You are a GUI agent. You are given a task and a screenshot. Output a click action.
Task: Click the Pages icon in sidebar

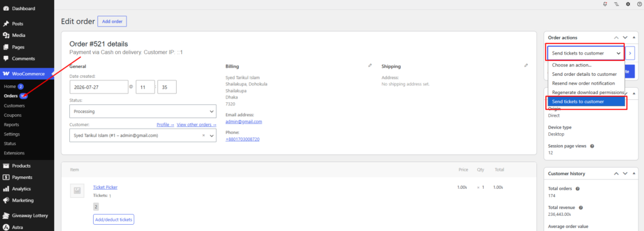[6, 47]
